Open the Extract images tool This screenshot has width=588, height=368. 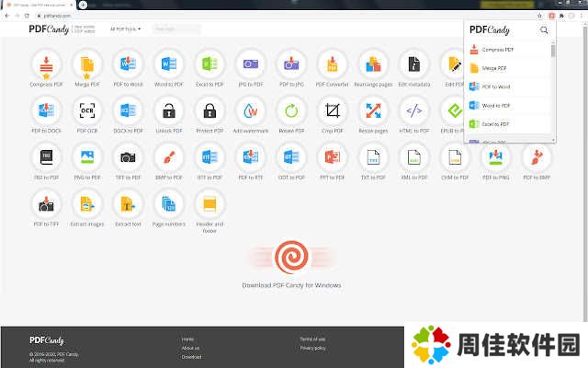pos(87,204)
